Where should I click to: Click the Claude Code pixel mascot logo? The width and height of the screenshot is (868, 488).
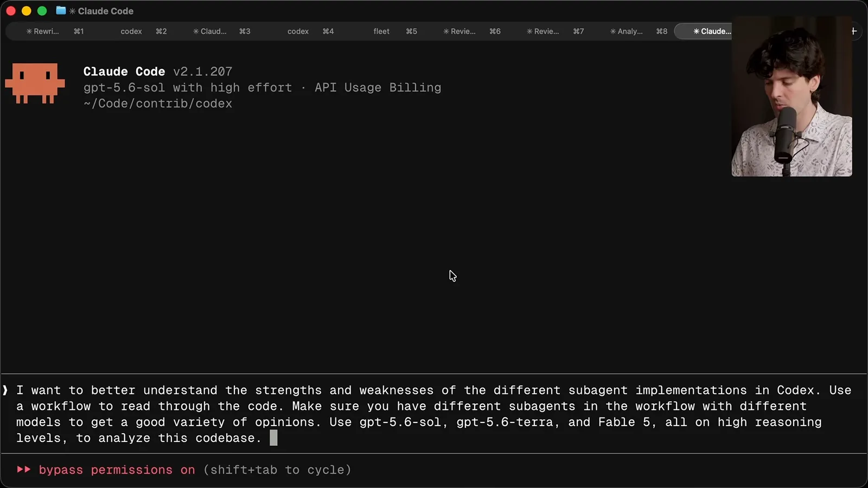click(35, 83)
